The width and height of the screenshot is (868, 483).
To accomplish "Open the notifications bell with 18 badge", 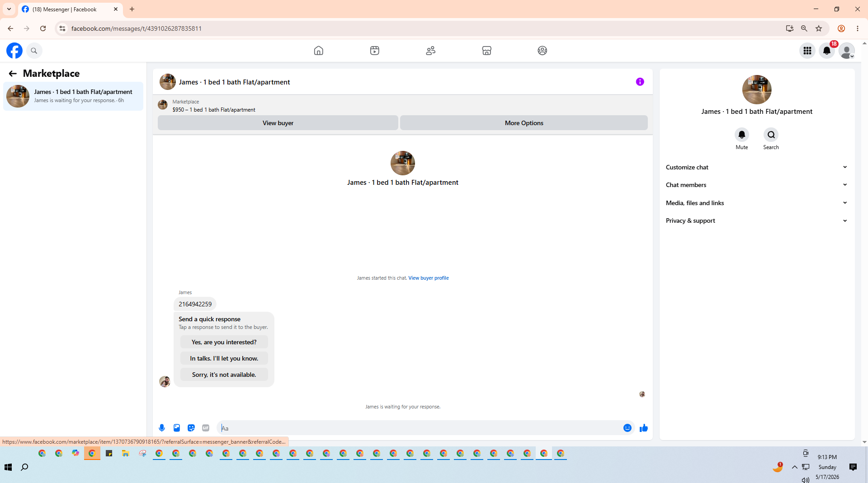I will pos(827,51).
